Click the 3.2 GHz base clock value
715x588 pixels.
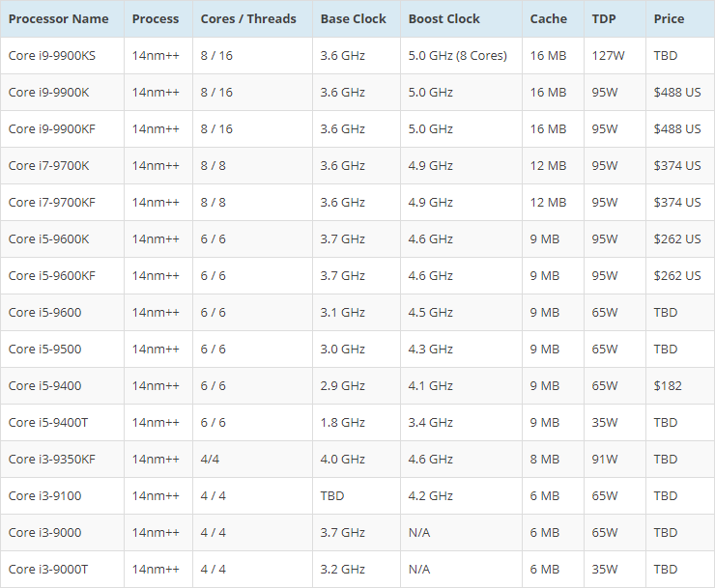click(342, 570)
